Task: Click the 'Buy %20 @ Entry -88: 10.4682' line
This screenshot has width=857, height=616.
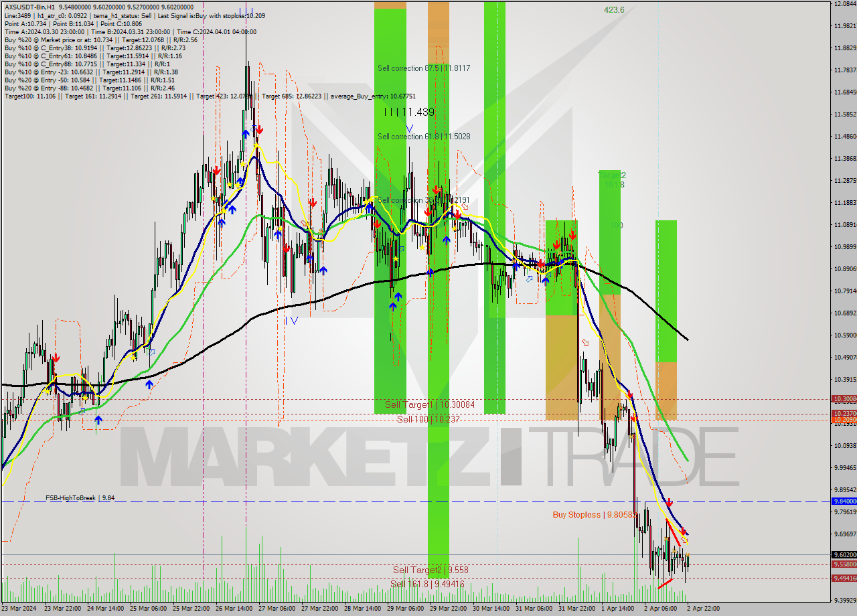Action: [89, 88]
